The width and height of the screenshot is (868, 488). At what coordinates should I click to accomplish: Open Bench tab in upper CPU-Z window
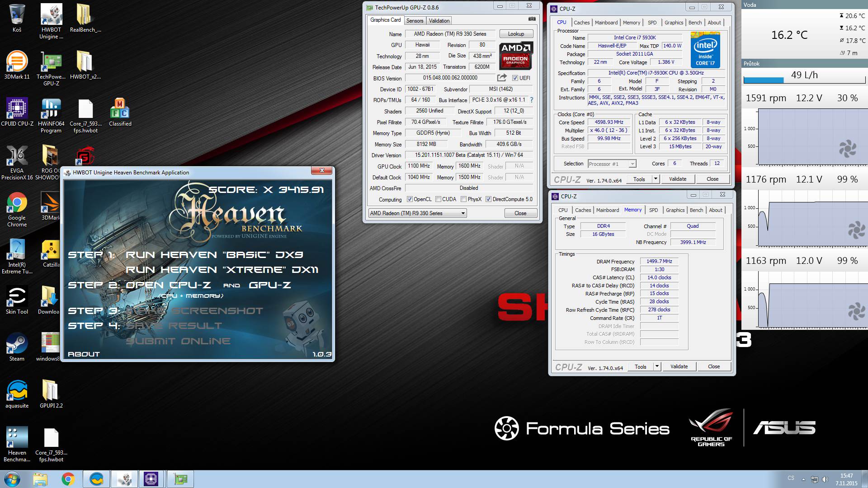[695, 23]
